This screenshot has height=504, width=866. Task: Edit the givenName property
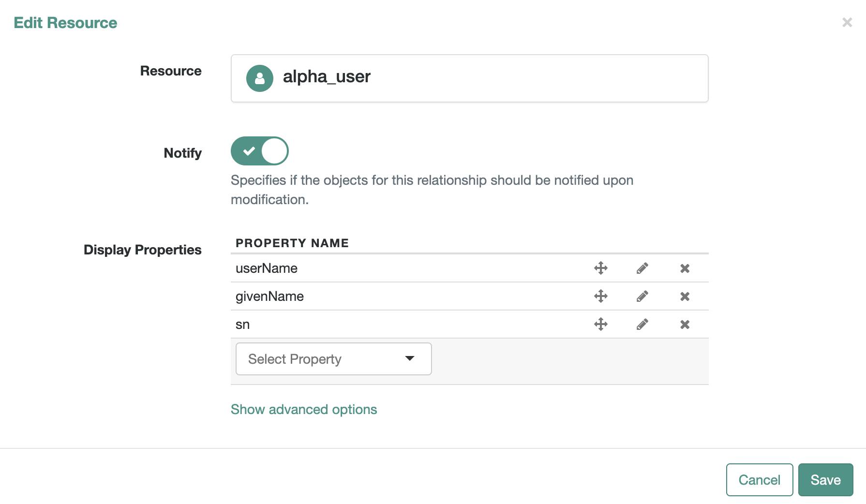[642, 296]
